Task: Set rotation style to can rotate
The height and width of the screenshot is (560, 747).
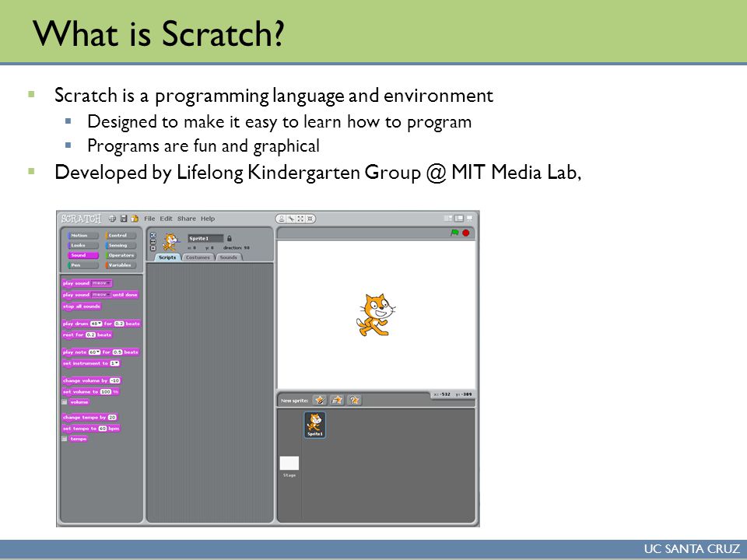Action: [x=153, y=235]
